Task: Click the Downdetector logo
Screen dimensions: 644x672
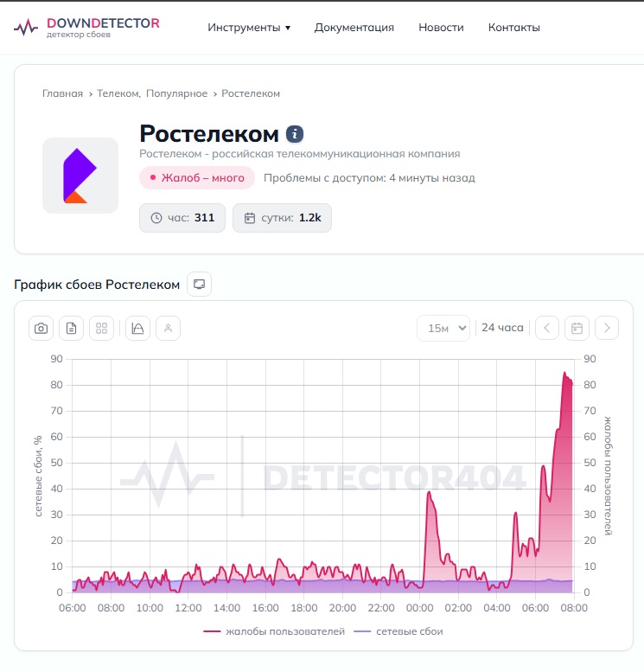Action: (86, 26)
